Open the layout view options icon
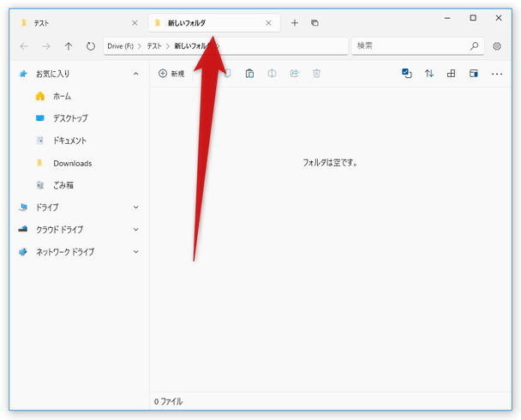521x420 pixels. (x=452, y=74)
